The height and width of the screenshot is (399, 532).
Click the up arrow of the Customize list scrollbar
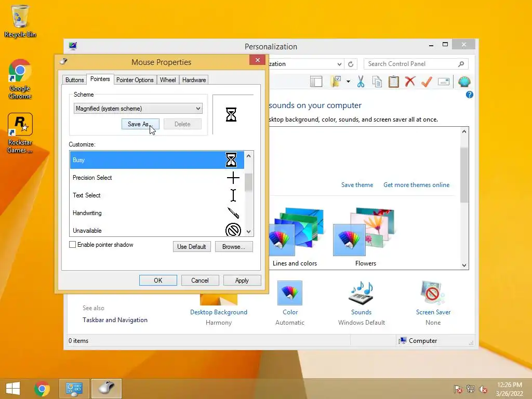[x=249, y=156]
